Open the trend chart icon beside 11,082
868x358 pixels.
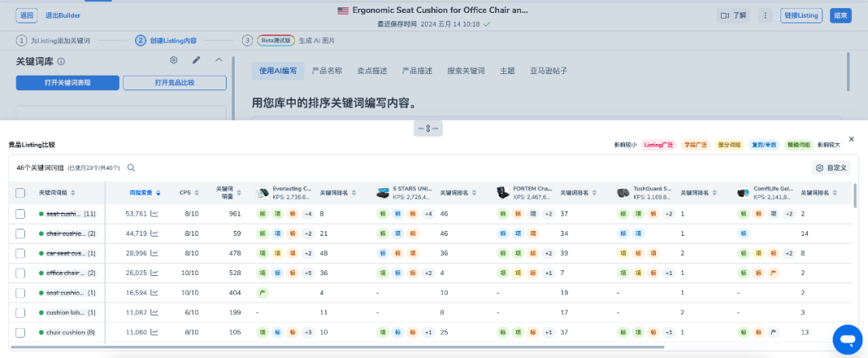point(154,312)
